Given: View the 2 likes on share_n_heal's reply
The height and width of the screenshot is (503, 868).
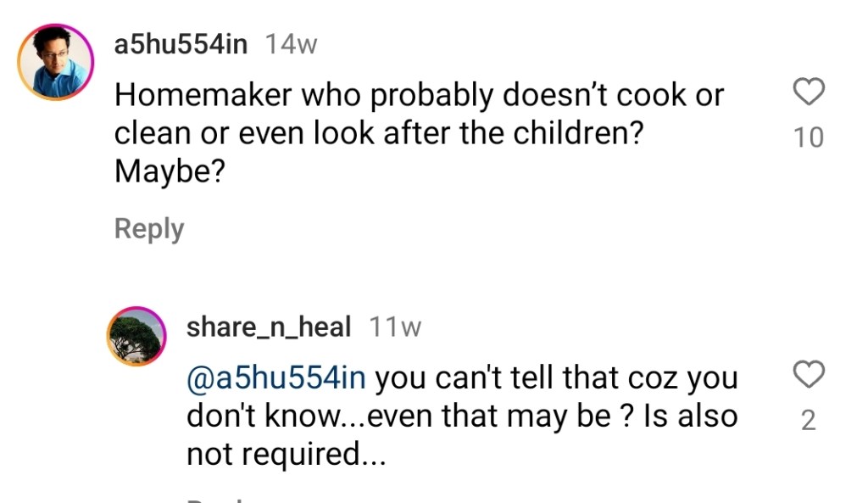Looking at the screenshot, I should [x=808, y=420].
